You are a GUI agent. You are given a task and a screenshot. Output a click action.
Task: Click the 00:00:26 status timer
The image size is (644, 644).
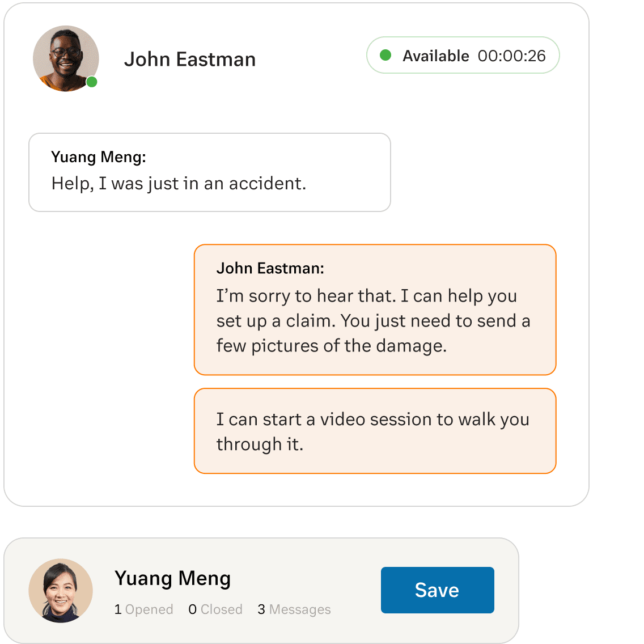[511, 56]
